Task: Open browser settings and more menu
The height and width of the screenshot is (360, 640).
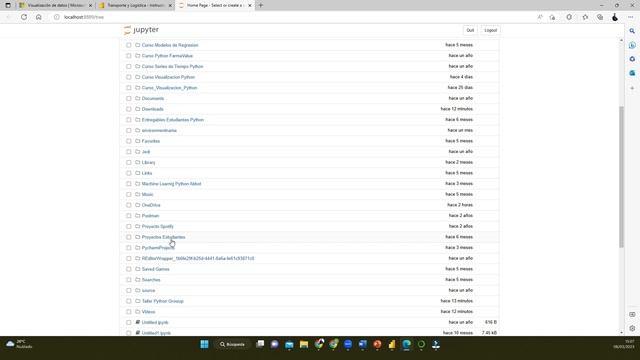Action: click(x=630, y=17)
